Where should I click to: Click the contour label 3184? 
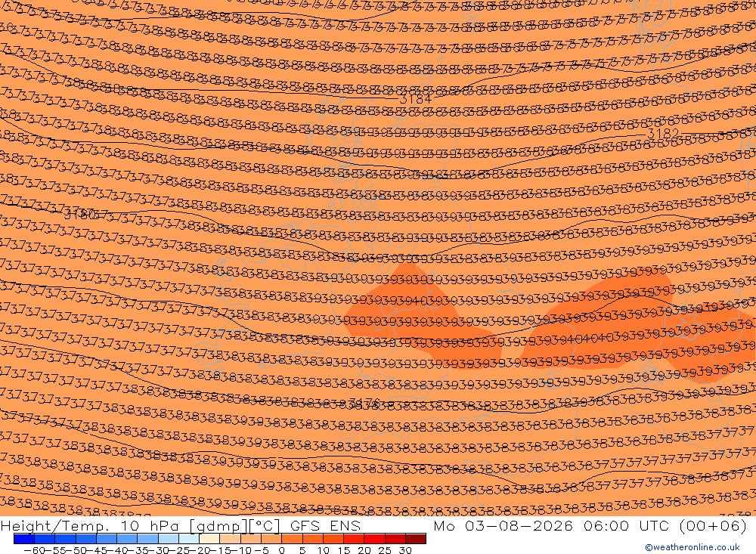pos(416,99)
